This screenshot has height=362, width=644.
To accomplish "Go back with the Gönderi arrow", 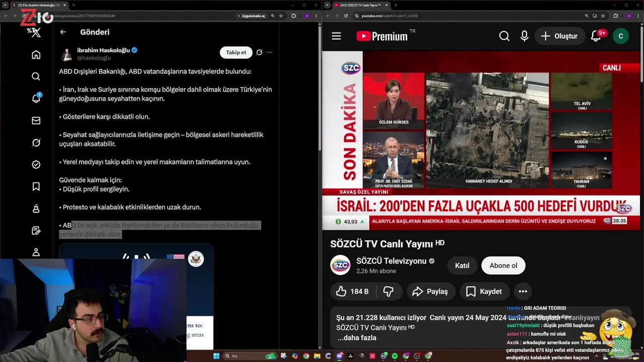I will (x=63, y=32).
